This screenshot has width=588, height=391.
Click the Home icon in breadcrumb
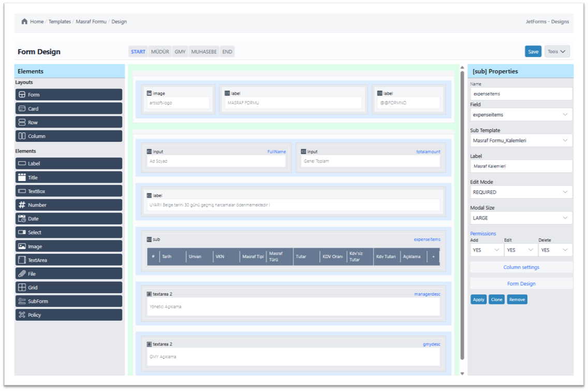24,22
